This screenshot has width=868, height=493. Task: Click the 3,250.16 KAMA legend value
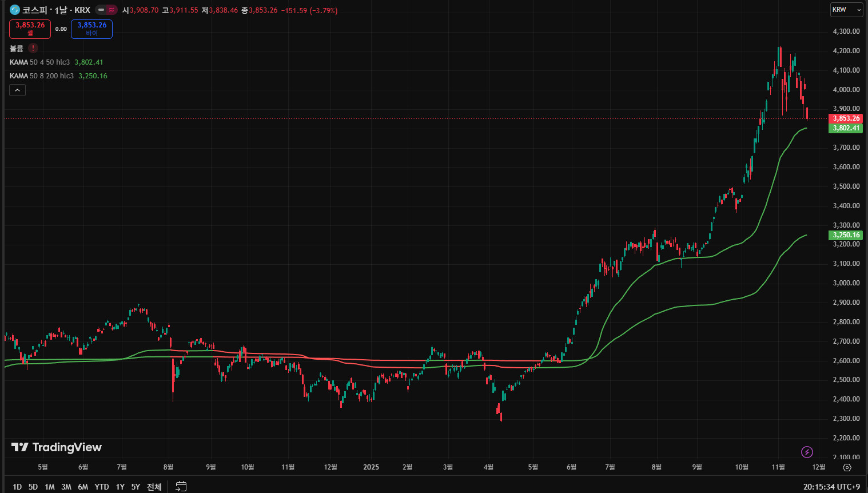93,76
